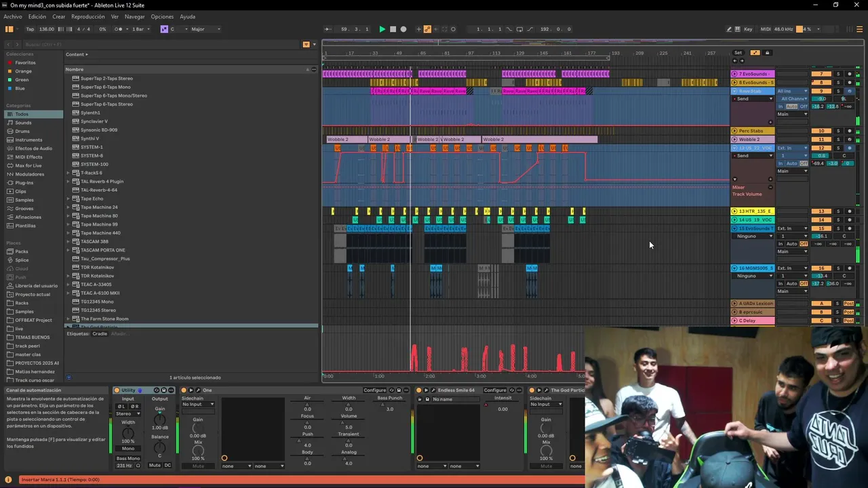Open Ninguno chooser on track 16
Viewport: 868px width, 488px height.
pyautogui.click(x=753, y=276)
